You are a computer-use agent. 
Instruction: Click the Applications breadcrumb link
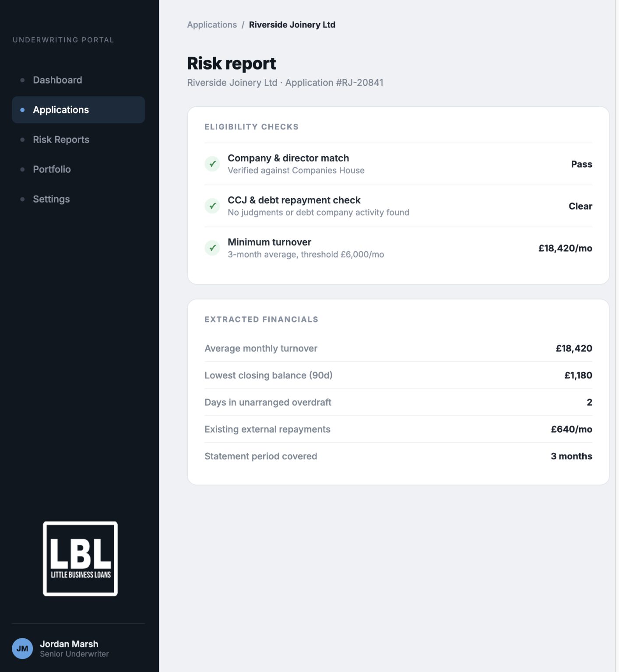(x=212, y=25)
